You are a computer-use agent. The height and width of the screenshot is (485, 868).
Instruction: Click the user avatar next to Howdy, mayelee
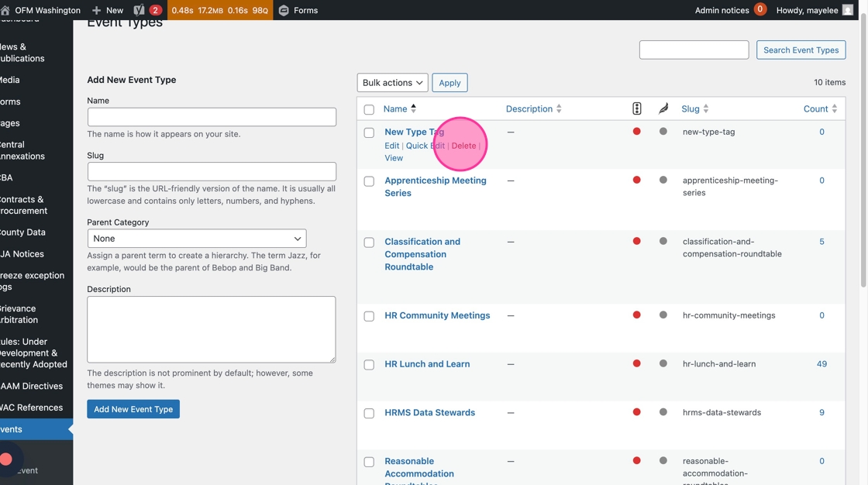(x=847, y=10)
